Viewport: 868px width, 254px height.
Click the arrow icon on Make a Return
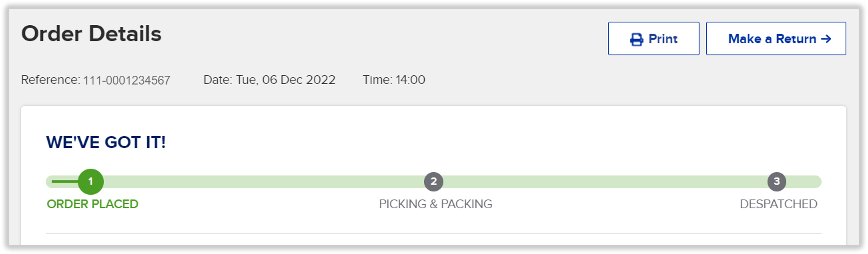coord(826,39)
